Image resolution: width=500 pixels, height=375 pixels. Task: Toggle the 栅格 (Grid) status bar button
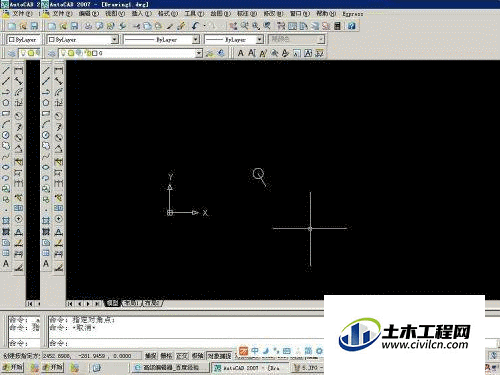tap(166, 356)
